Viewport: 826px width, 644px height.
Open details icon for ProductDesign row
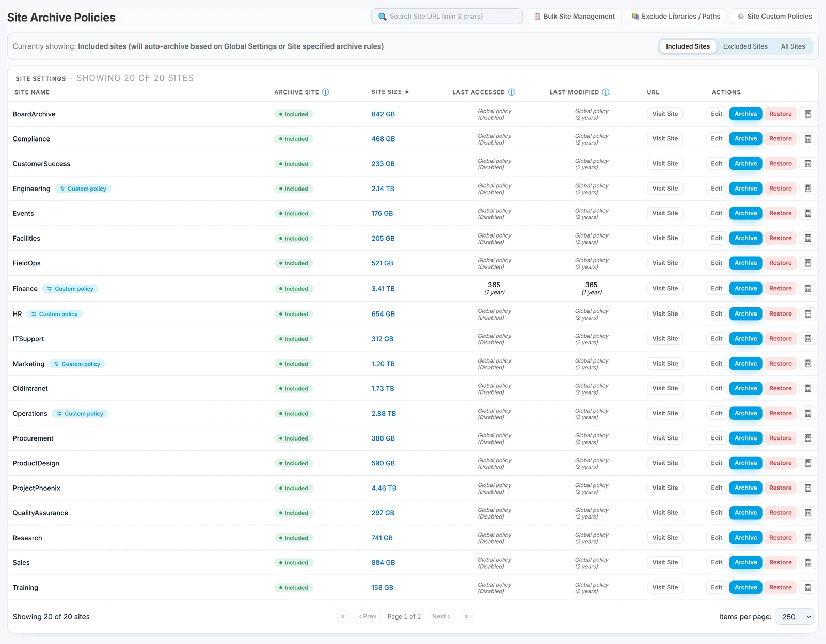point(808,463)
